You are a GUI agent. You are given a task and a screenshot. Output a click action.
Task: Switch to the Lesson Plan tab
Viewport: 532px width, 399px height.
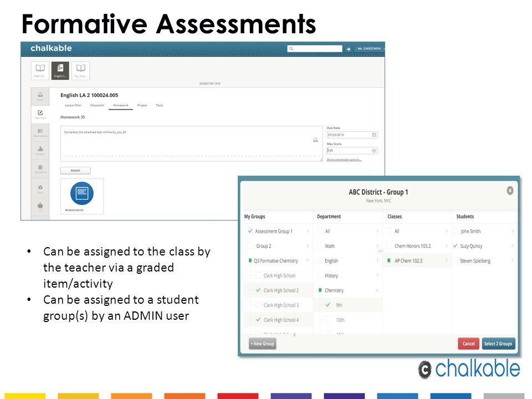click(73, 105)
